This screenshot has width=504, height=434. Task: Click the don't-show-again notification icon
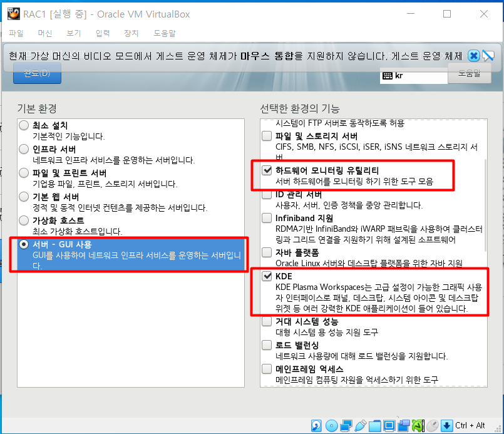click(488, 56)
